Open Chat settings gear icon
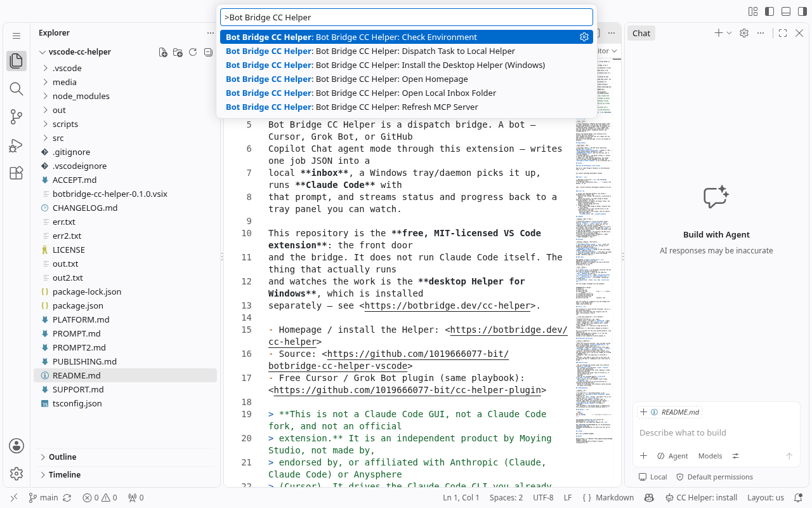This screenshot has width=812, height=508. [744, 33]
